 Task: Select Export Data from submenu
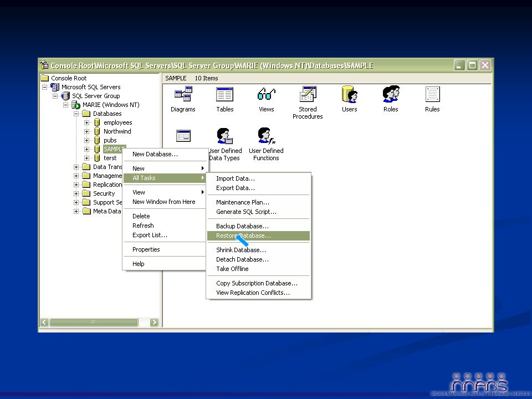pyautogui.click(x=259, y=188)
